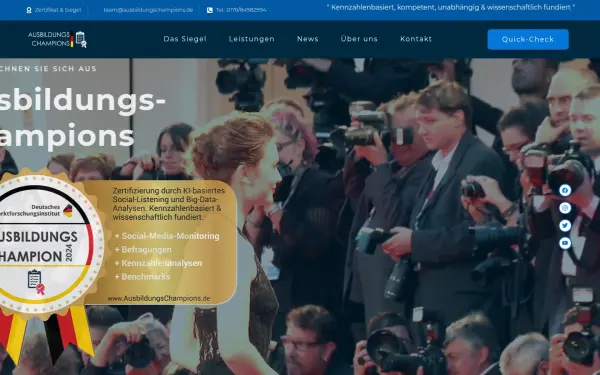
Task: Open the Twitter social icon
Action: point(565,225)
